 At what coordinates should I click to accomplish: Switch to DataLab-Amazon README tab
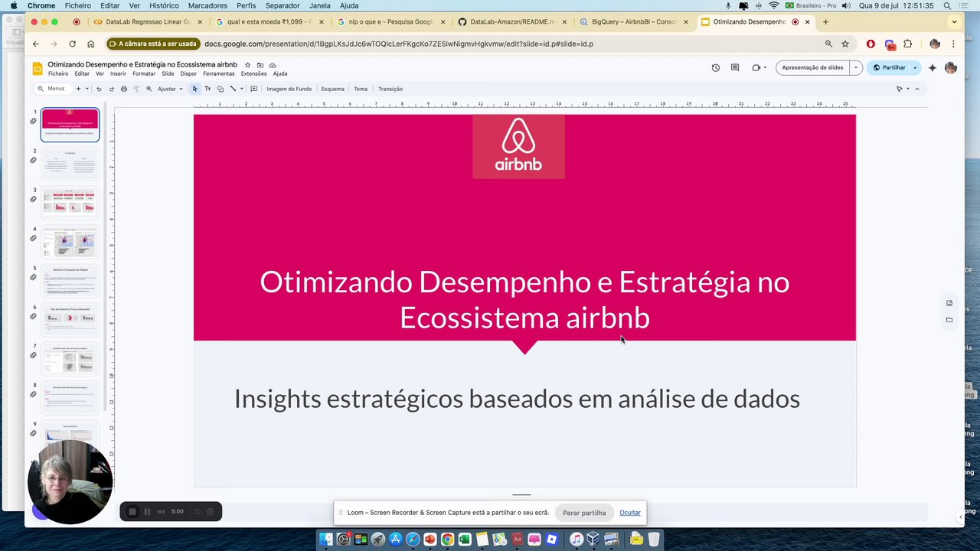point(512,21)
